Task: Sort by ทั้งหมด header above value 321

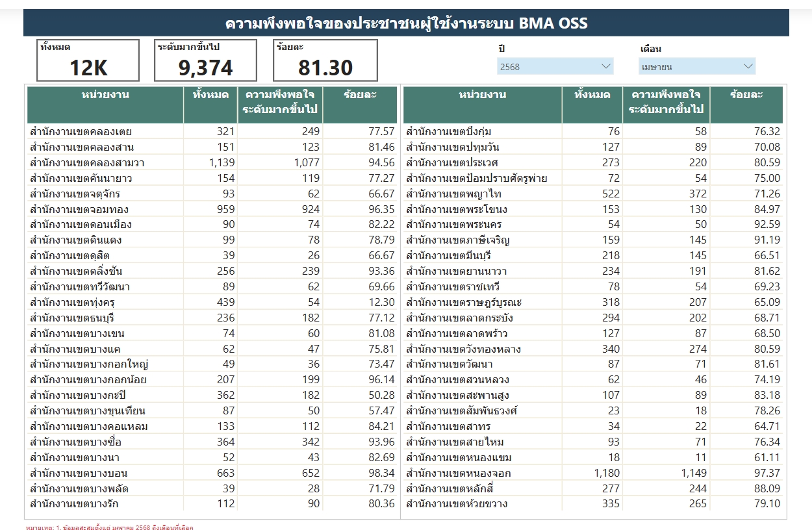Action: (210, 105)
